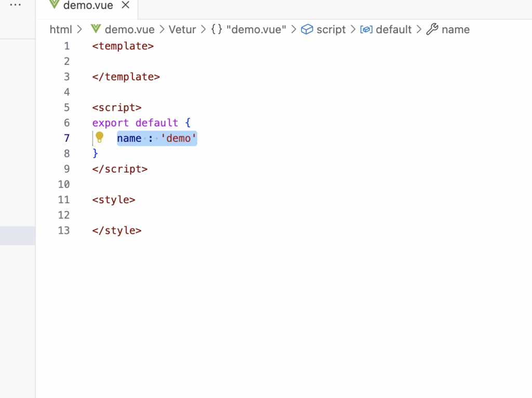Viewport: 532px width, 398px height.
Task: Click the lightbulb quick fix icon
Action: coord(99,137)
